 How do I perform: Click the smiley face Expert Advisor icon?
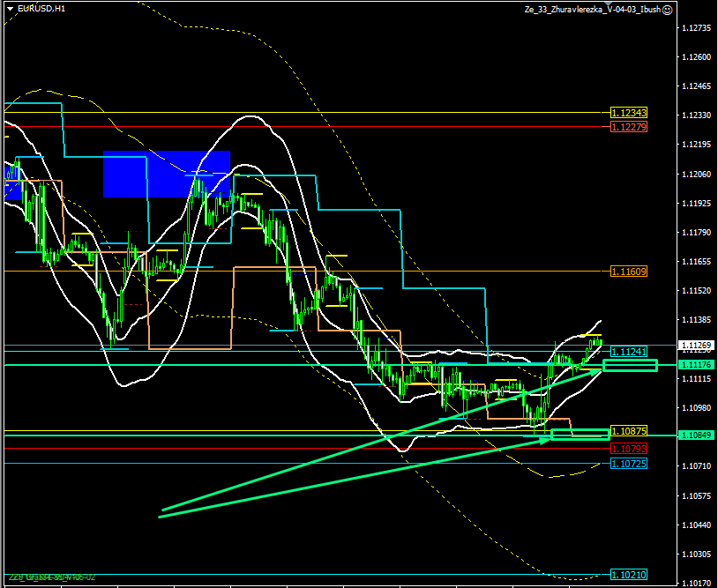coord(667,9)
